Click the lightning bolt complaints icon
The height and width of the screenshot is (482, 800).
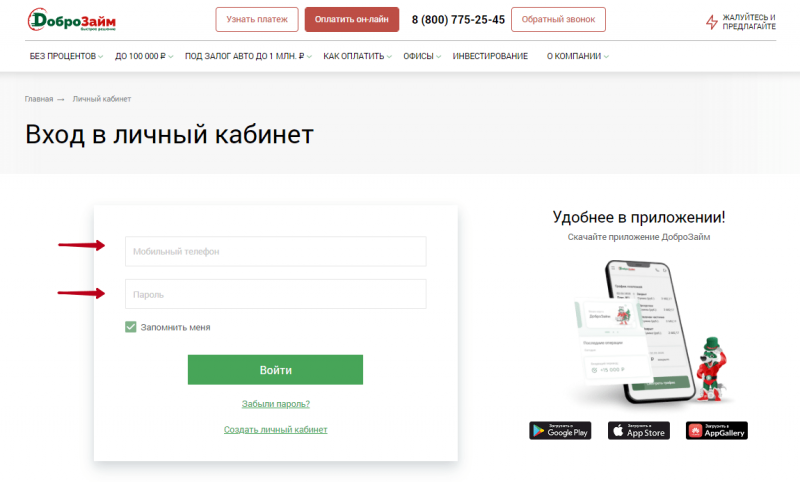click(712, 22)
